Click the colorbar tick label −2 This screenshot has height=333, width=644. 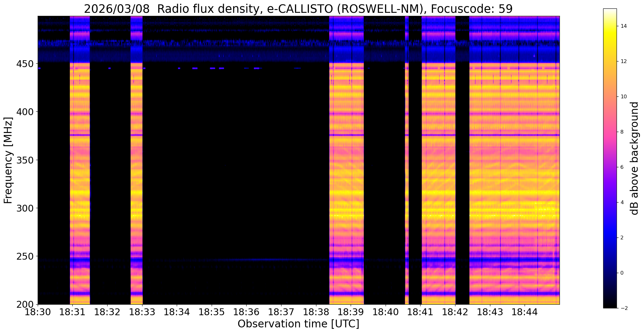[x=624, y=308]
